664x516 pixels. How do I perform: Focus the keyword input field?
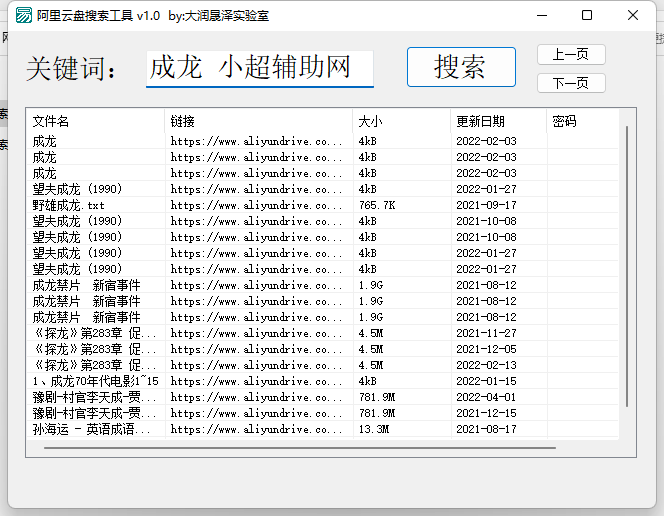point(260,69)
